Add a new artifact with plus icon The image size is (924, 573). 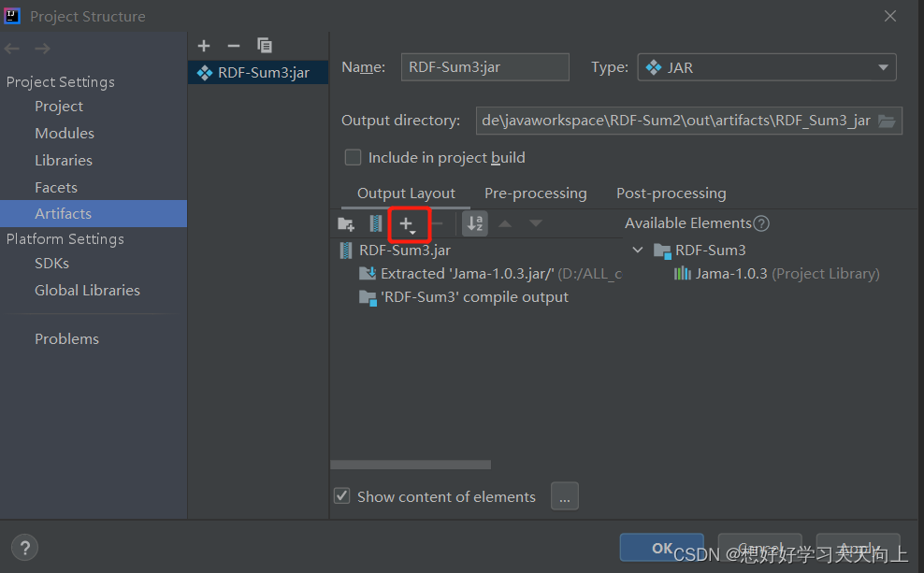click(204, 46)
